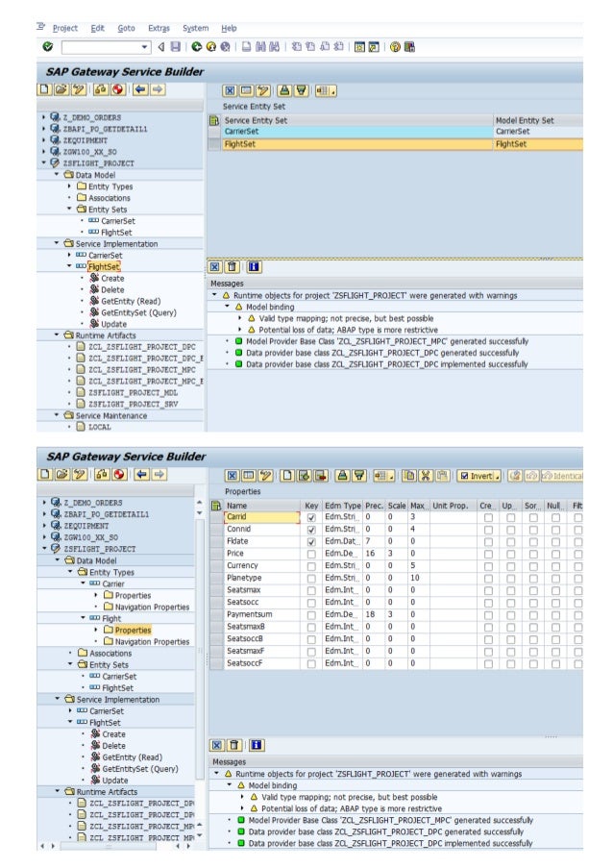Click the select-all grid icon left of Name header
The height and width of the screenshot is (868, 613).
click(216, 506)
